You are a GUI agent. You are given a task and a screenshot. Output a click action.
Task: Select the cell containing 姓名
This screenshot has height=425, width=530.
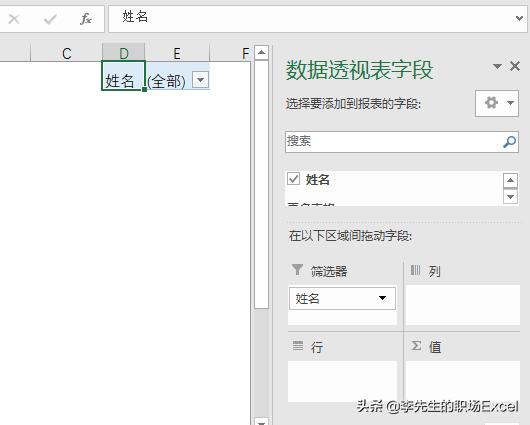(x=123, y=76)
